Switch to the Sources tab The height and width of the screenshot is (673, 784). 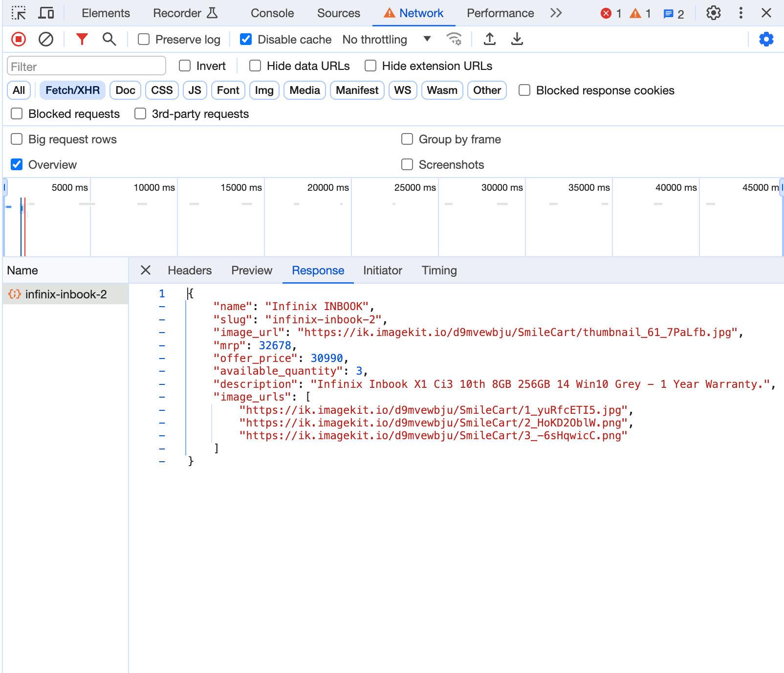coord(339,13)
